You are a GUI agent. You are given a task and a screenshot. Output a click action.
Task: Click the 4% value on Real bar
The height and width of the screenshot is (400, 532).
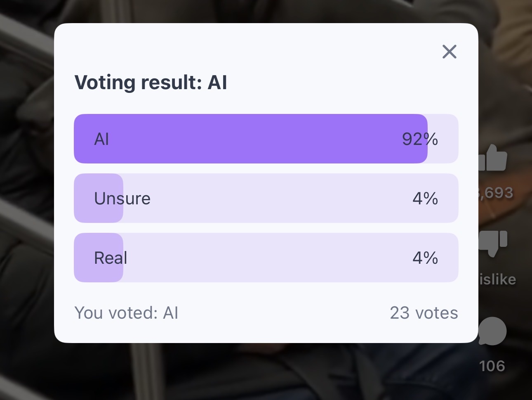pos(425,258)
